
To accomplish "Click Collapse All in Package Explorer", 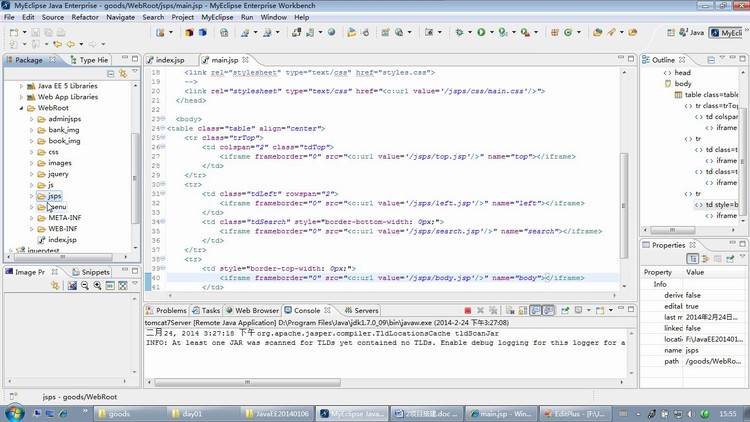I will pos(111,73).
